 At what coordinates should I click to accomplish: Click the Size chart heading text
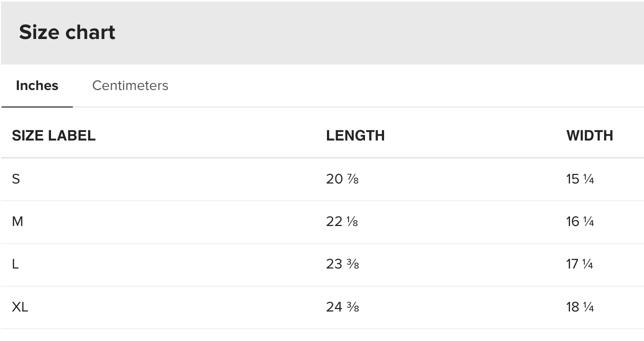point(67,32)
